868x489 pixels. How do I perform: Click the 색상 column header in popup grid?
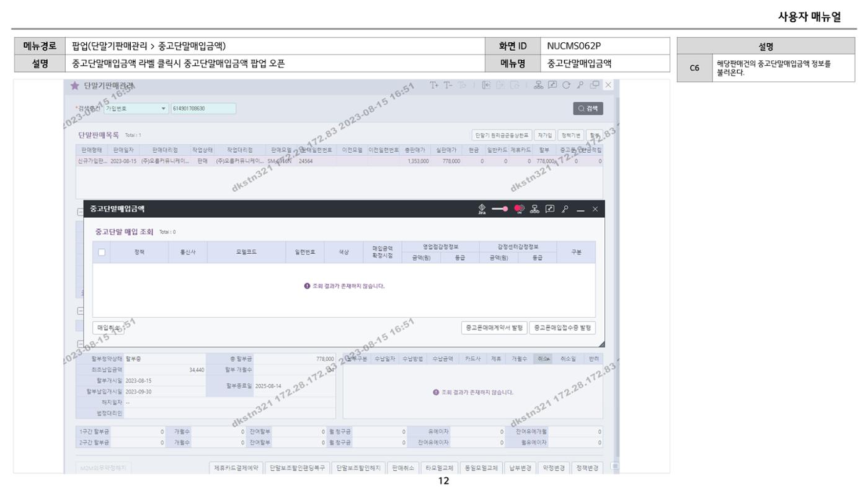pyautogui.click(x=344, y=253)
